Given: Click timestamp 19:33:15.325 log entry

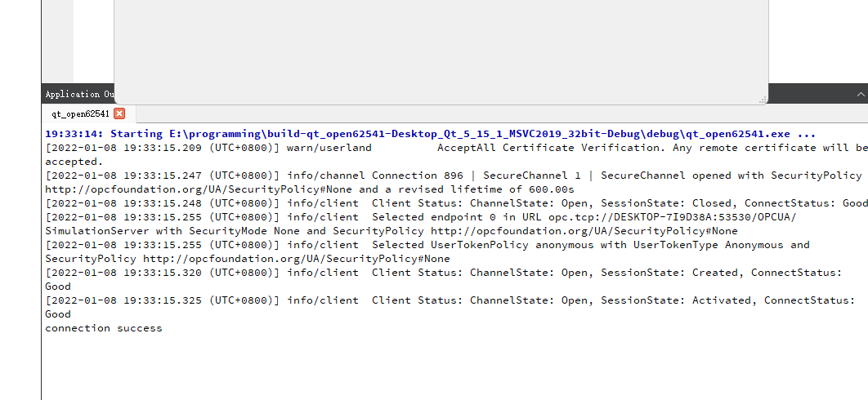Looking at the screenshot, I should [163, 300].
